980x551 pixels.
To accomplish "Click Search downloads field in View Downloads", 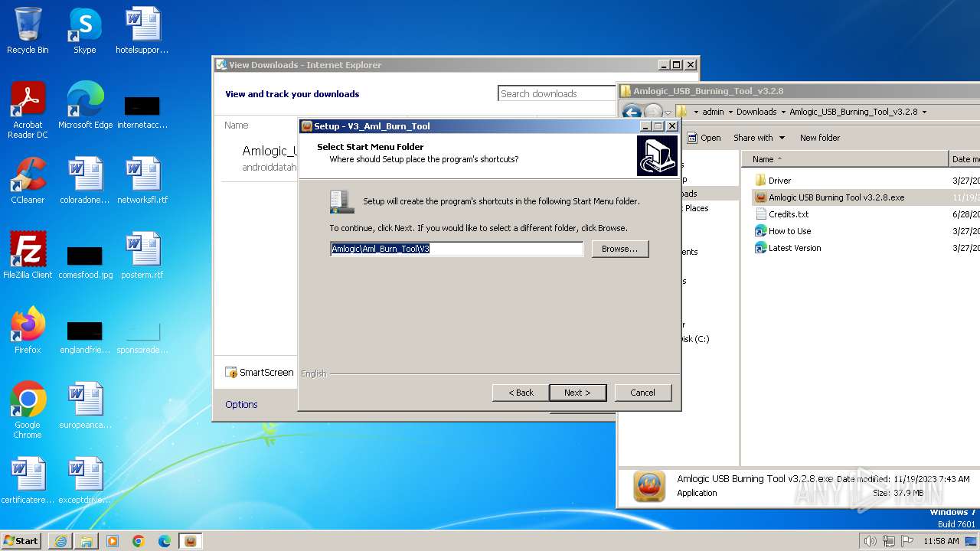I will pos(557,93).
